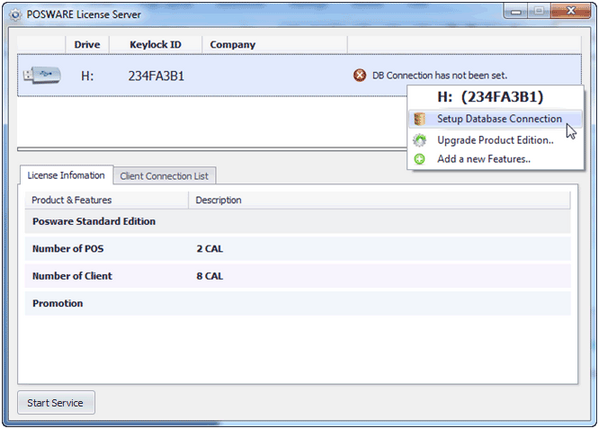
Task: Select the Number of Client row
Action: coord(298,276)
